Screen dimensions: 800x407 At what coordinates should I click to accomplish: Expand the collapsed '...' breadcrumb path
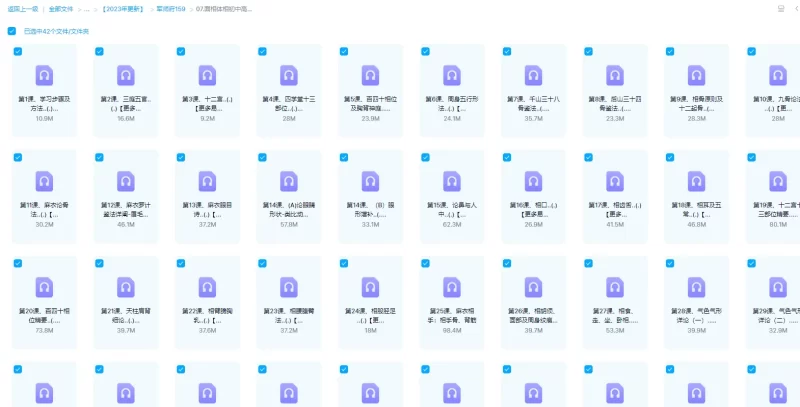(86, 8)
